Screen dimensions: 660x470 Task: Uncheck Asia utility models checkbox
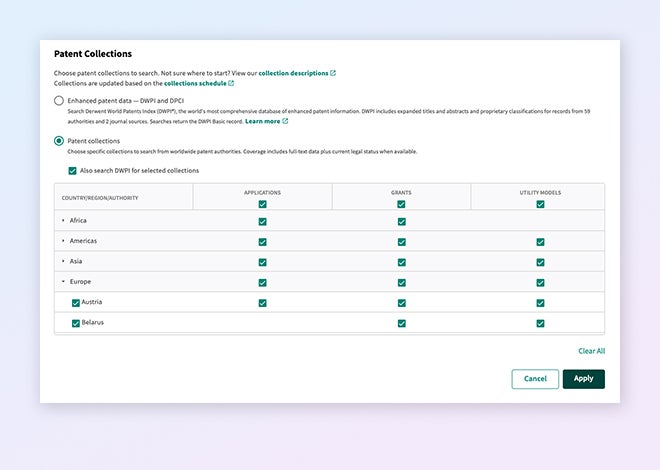tap(540, 261)
